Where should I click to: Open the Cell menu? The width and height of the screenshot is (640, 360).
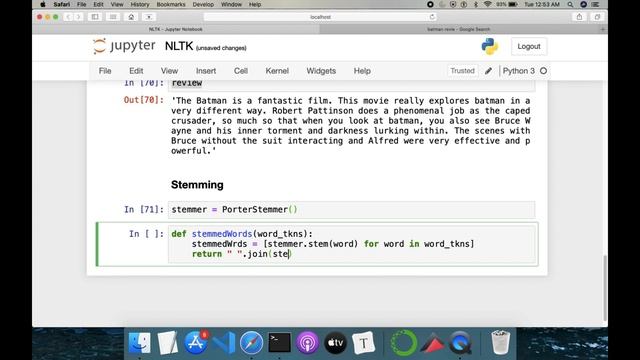[241, 71]
